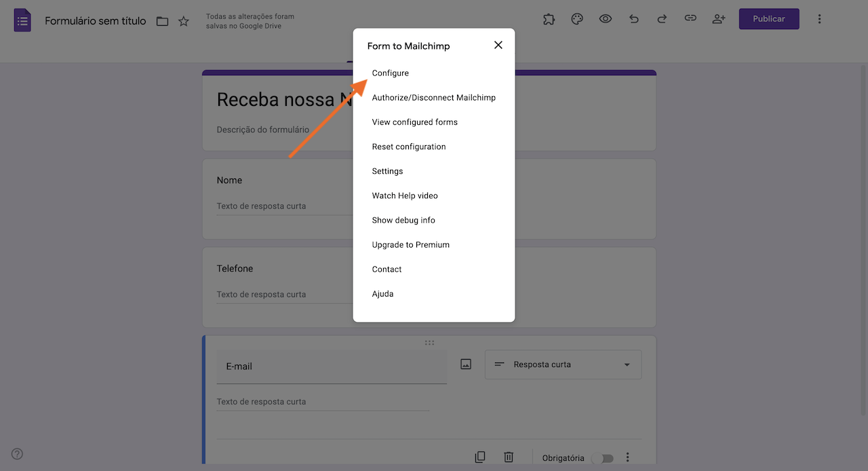Select the Telefone question card
This screenshot has height=471, width=868.
[x=429, y=287]
